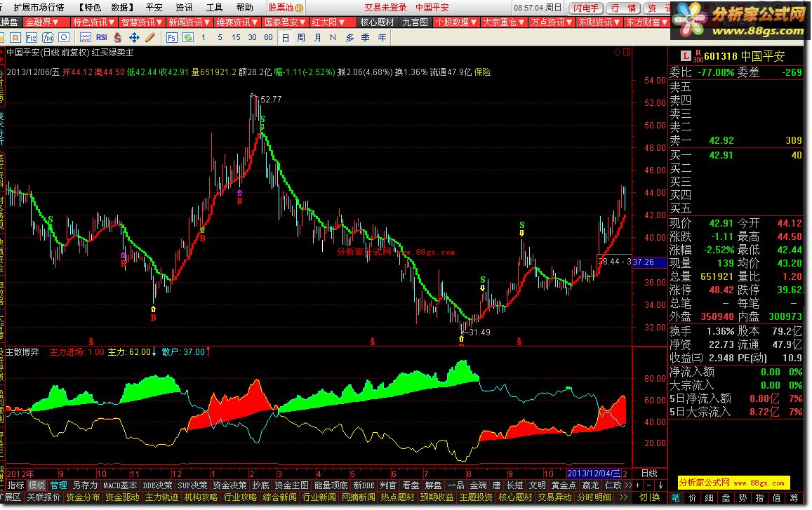
Task: Open the 工具 menu
Action: (214, 7)
